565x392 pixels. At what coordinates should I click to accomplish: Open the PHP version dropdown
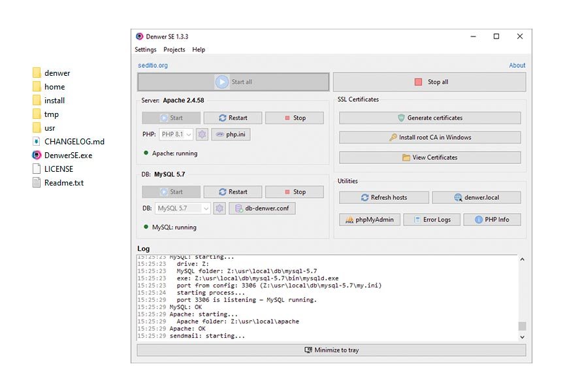pos(176,135)
